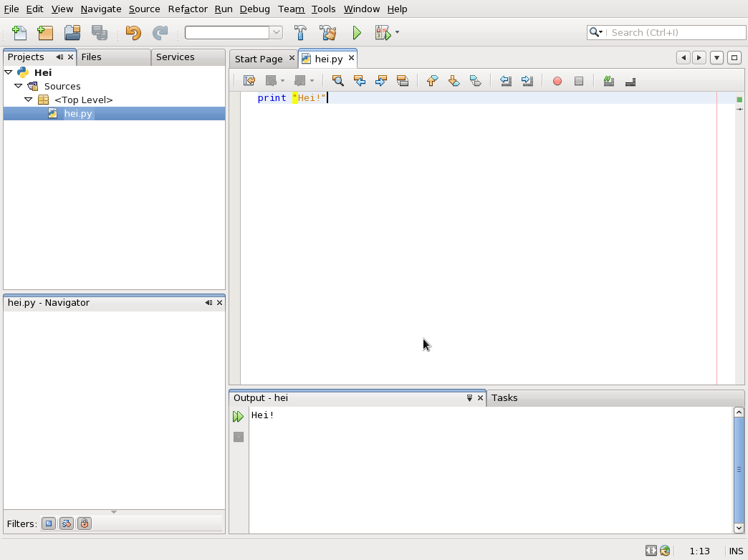
Task: Comment selected lines icon
Action: click(x=609, y=81)
